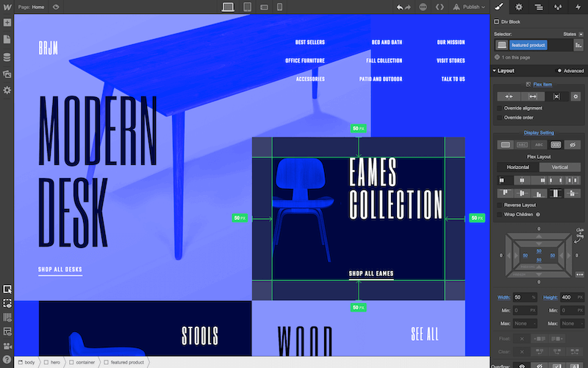Select hero in the breadcrumb bar
588x368 pixels.
pos(51,362)
